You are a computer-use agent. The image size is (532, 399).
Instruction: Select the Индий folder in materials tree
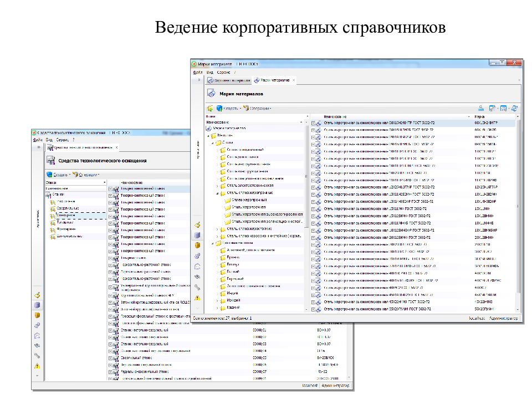pos(232,293)
